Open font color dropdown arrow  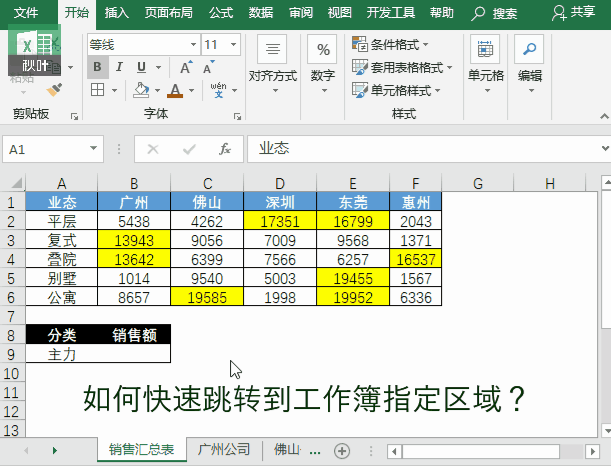point(192,90)
